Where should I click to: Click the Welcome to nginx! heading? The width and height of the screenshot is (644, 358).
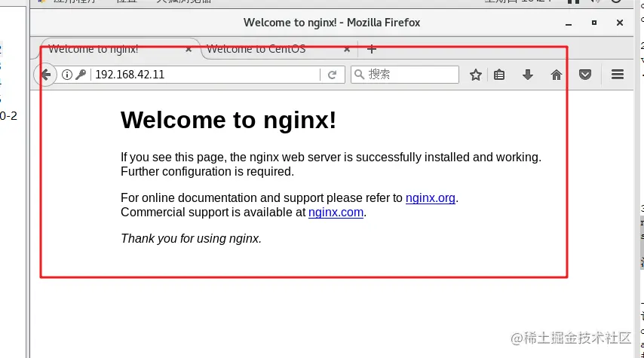[228, 121]
